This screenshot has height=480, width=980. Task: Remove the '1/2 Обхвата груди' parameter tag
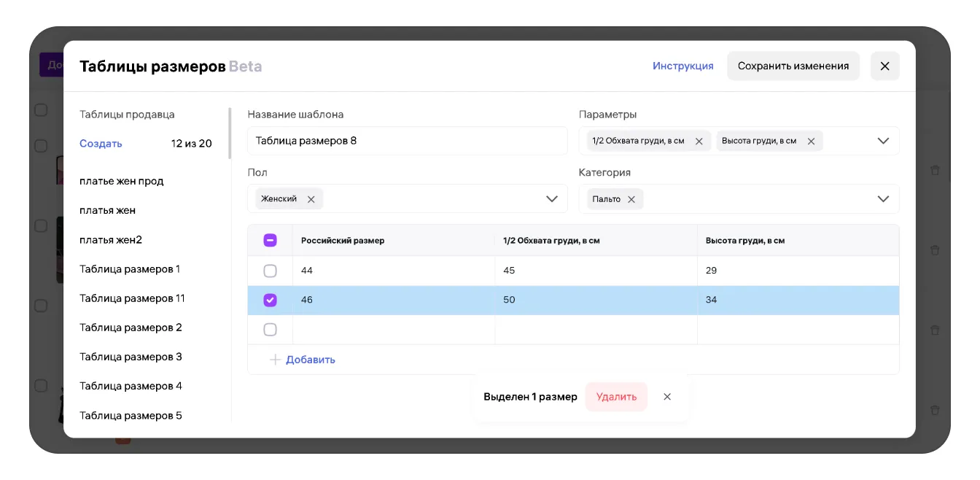pyautogui.click(x=699, y=142)
